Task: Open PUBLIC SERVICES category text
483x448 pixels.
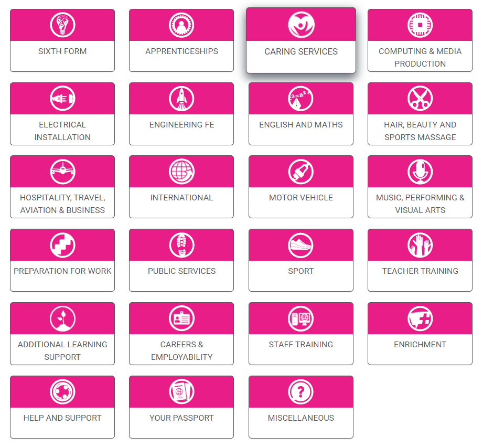Action: [181, 271]
